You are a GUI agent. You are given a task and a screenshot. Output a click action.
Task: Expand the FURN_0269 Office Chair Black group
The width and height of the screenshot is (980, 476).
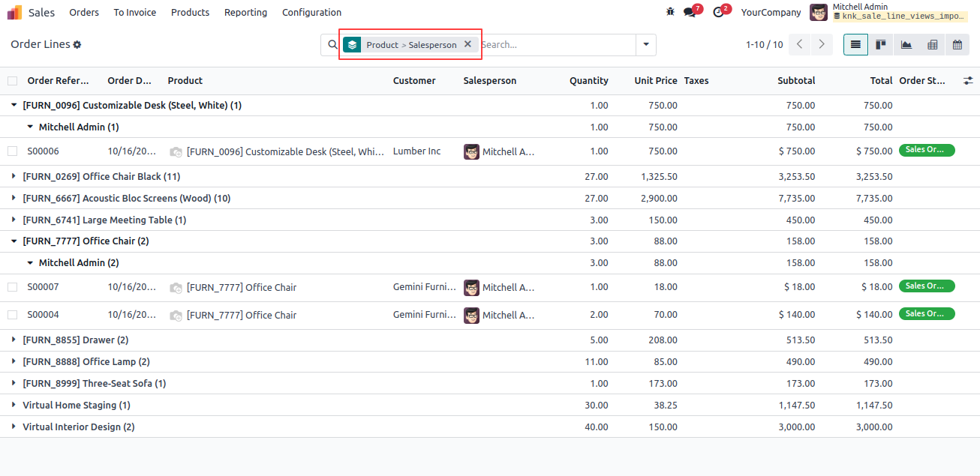click(14, 177)
